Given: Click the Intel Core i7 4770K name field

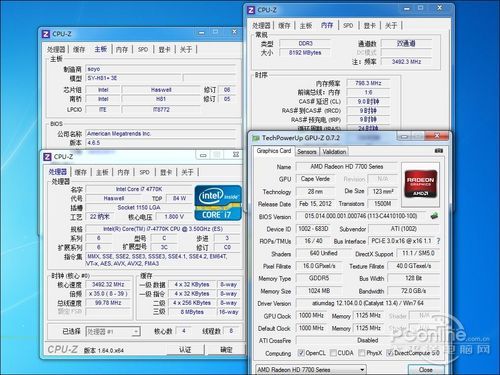Looking at the screenshot, I should [139, 189].
